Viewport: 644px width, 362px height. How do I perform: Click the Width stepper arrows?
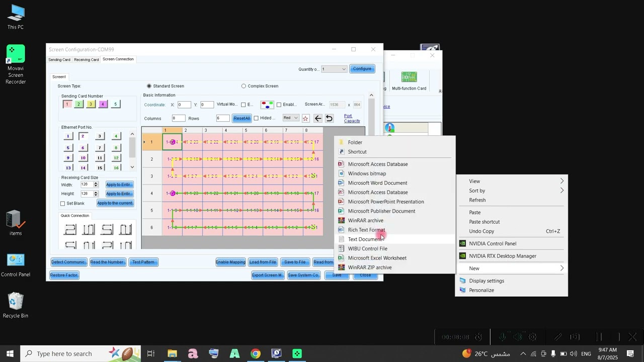point(96,185)
